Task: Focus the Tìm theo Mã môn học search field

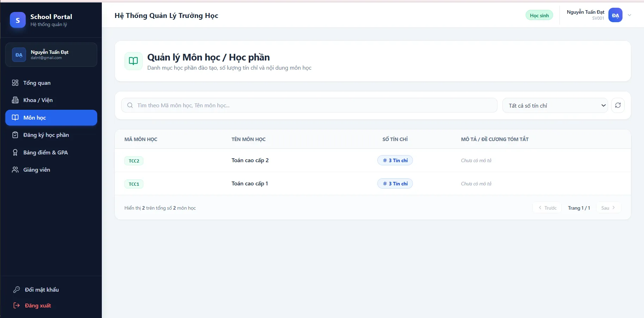Action: point(309,106)
